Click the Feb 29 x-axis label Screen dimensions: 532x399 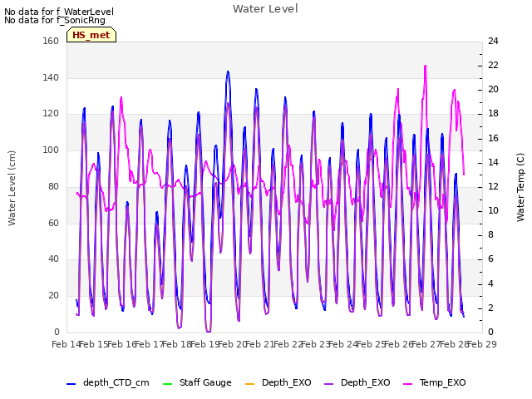pyautogui.click(x=482, y=344)
